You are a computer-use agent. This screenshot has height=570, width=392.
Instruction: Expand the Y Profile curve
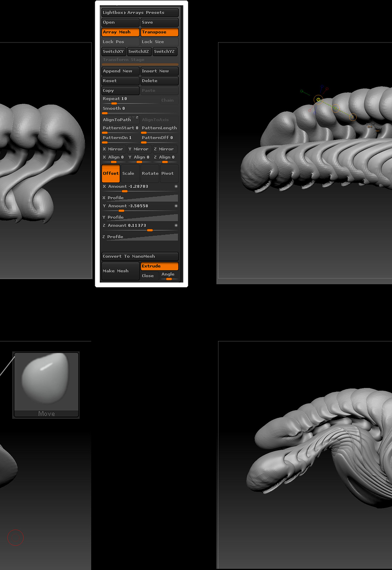pos(140,217)
